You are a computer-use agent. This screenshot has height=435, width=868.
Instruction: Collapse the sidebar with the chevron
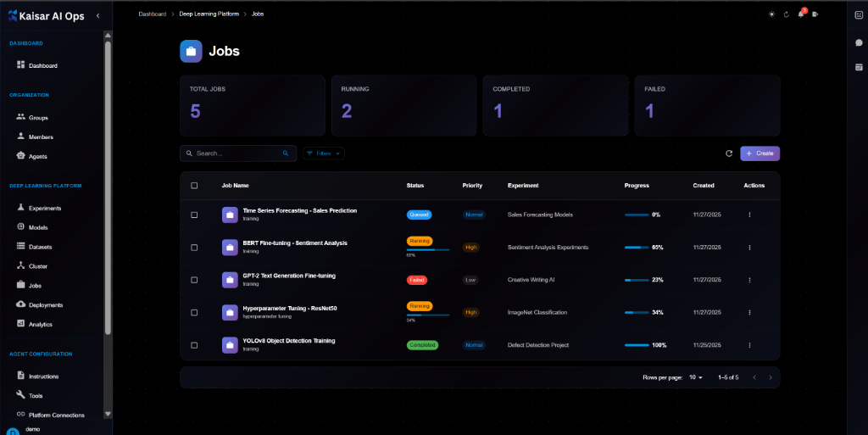pos(97,16)
